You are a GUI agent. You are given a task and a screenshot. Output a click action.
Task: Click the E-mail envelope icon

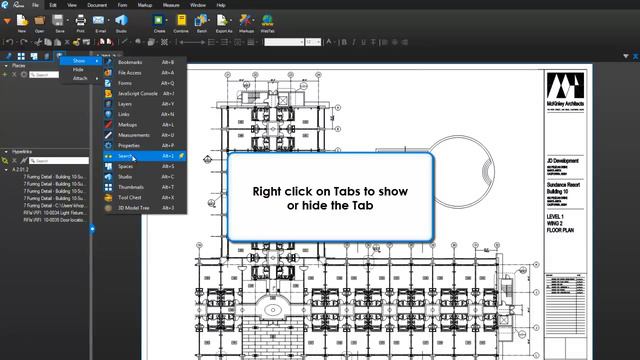coord(98,20)
